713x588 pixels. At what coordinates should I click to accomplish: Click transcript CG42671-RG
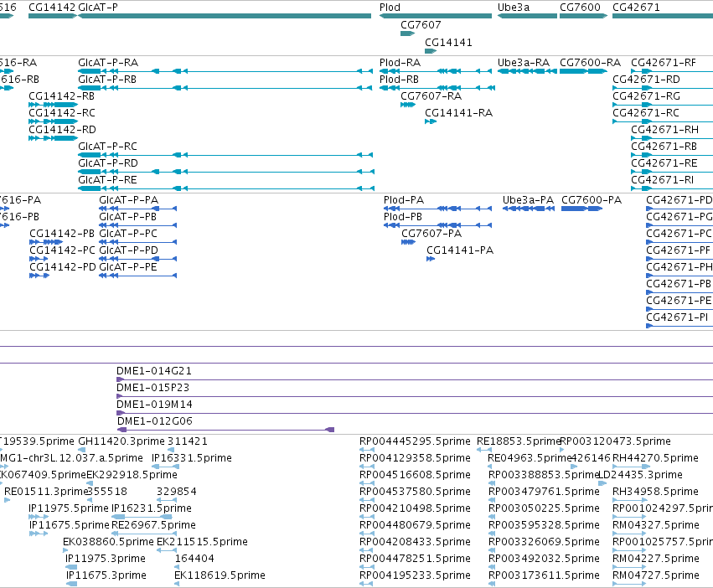click(663, 105)
